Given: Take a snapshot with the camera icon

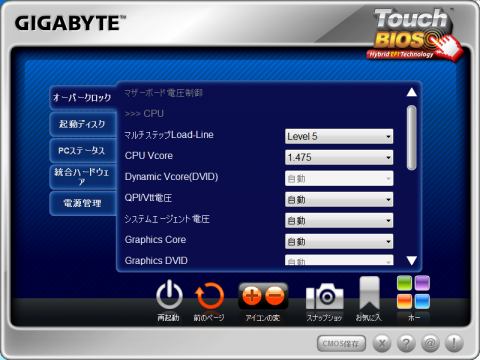Looking at the screenshot, I should coord(325,296).
